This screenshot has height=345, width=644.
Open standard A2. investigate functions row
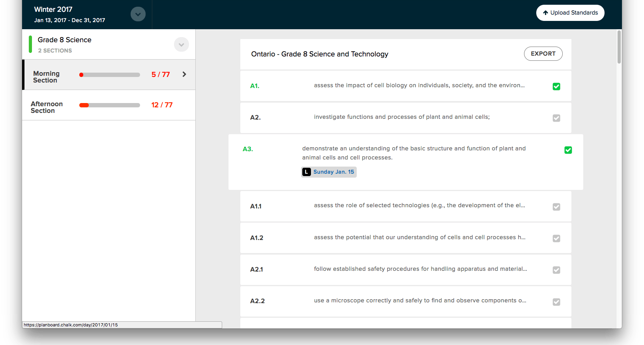pyautogui.click(x=406, y=118)
